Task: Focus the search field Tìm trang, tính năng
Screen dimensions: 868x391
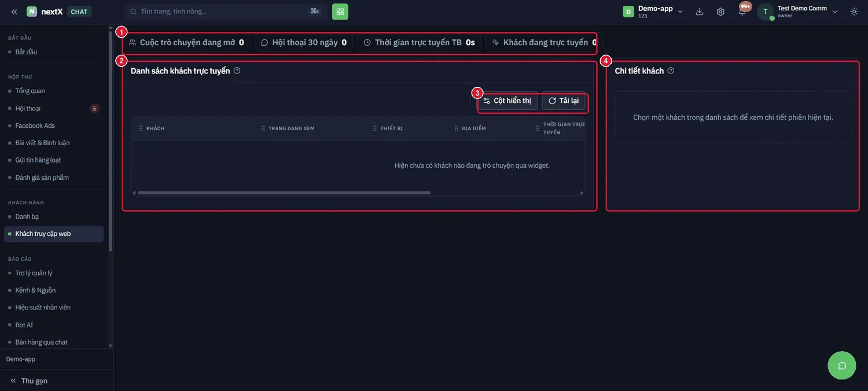Action: tap(226, 12)
